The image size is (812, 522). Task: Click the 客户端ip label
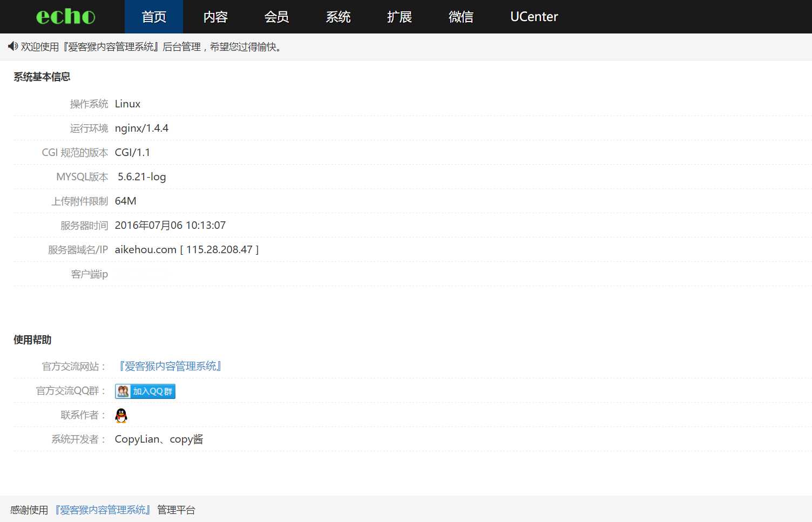pyautogui.click(x=89, y=274)
